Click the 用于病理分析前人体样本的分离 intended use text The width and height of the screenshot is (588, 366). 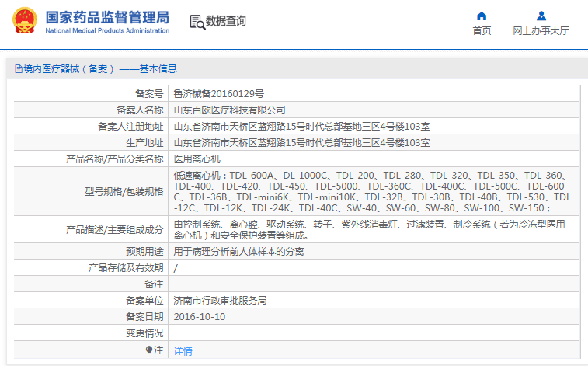click(x=238, y=251)
